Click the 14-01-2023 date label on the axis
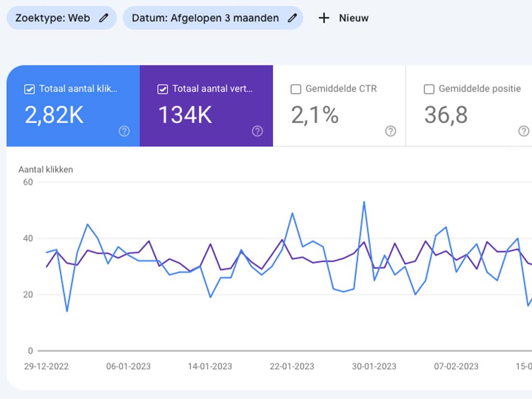Image resolution: width=532 pixels, height=399 pixels. [210, 366]
